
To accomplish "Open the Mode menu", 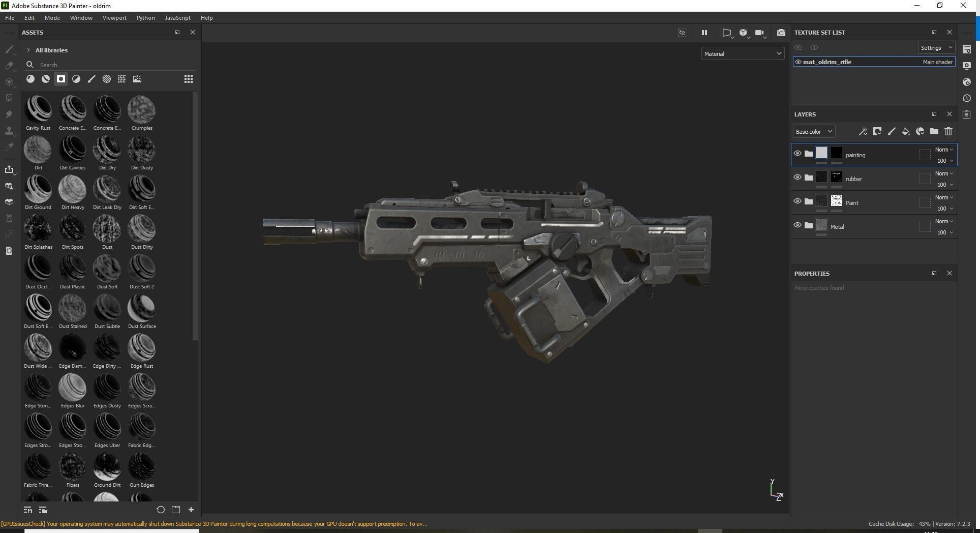I will (52, 18).
